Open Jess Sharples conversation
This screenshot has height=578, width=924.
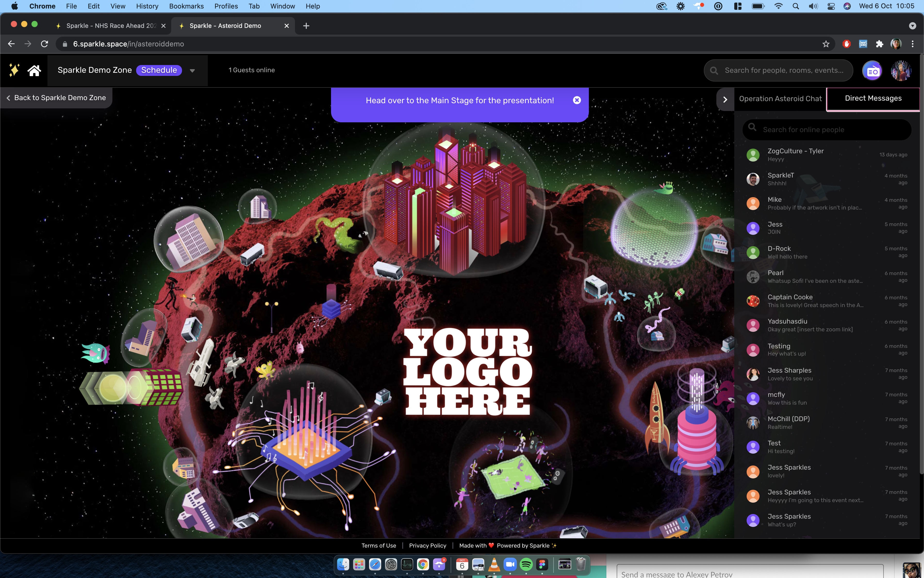[x=827, y=374]
